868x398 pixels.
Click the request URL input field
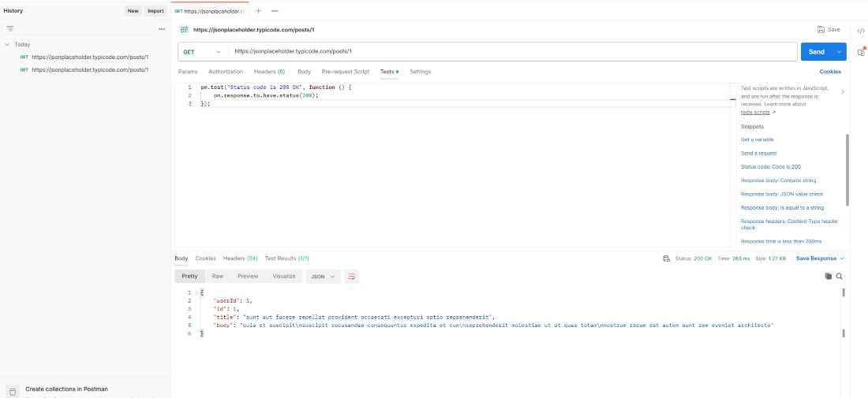tap(513, 52)
